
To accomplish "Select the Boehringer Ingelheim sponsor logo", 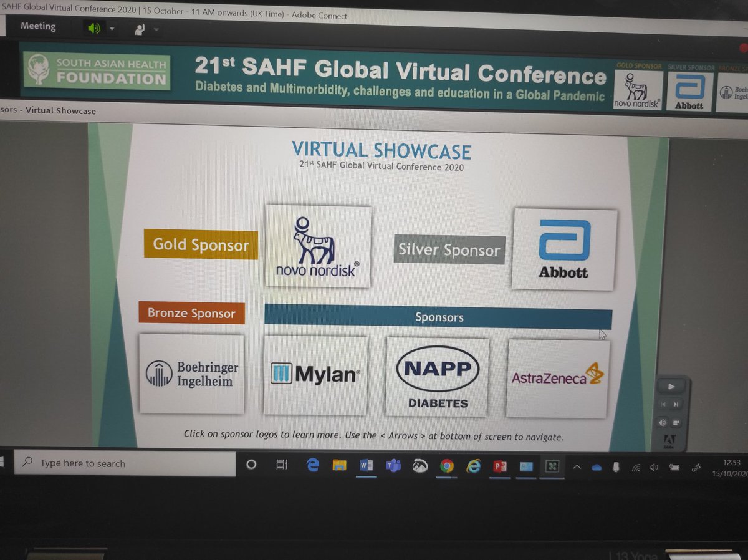I will point(191,373).
